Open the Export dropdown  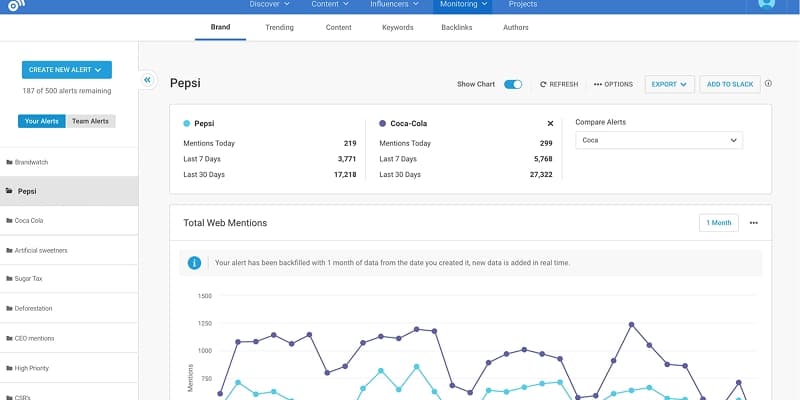tap(669, 85)
